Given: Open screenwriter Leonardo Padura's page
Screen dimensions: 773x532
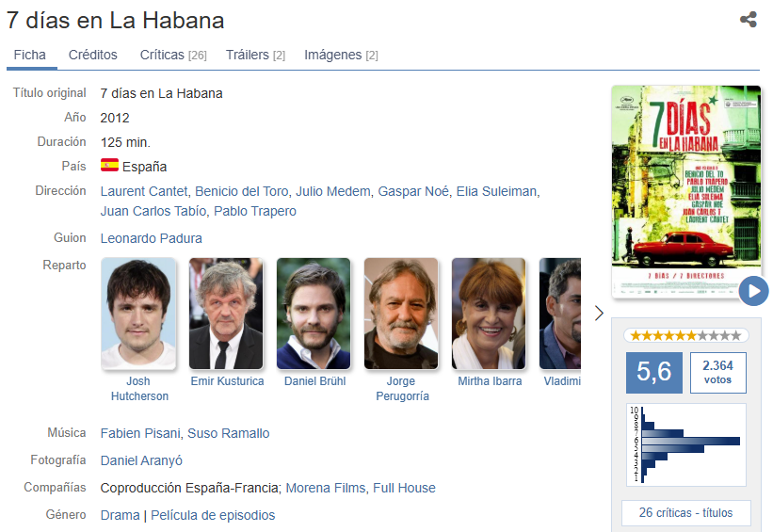Looking at the screenshot, I should point(152,238).
